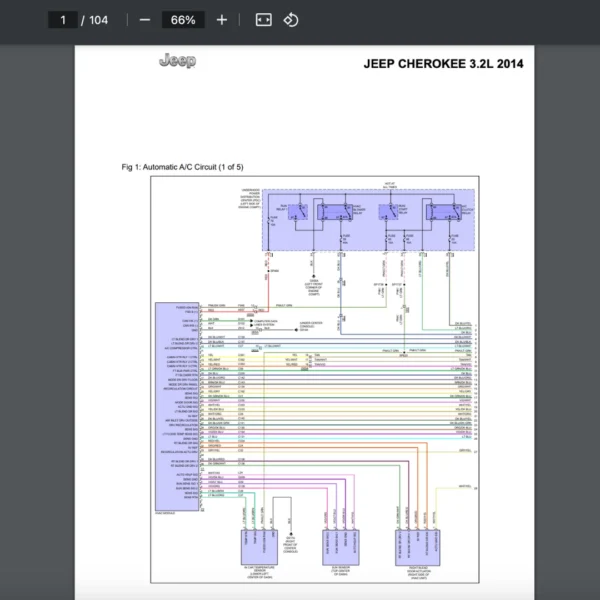Click the Jeep logo on the page header

pyautogui.click(x=177, y=62)
